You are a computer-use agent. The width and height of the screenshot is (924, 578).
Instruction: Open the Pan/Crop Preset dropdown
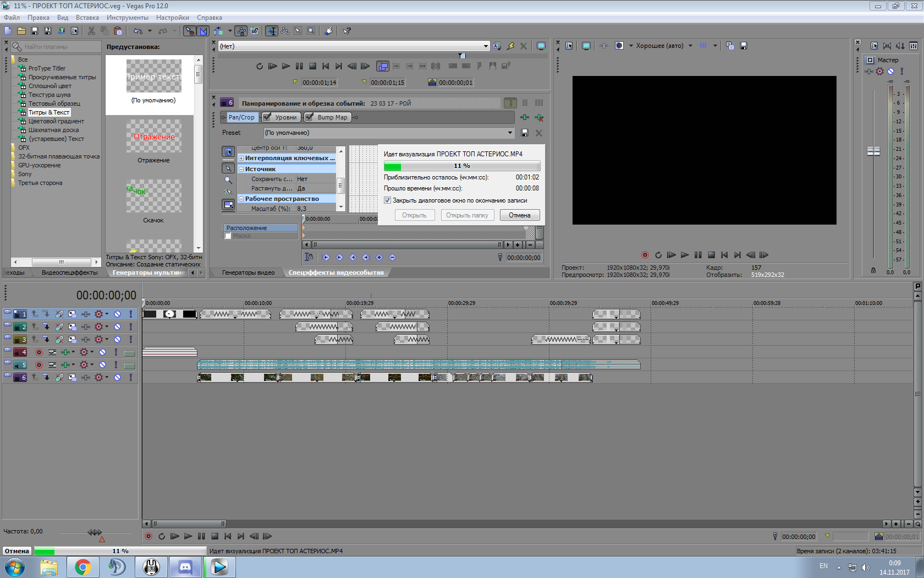point(510,133)
